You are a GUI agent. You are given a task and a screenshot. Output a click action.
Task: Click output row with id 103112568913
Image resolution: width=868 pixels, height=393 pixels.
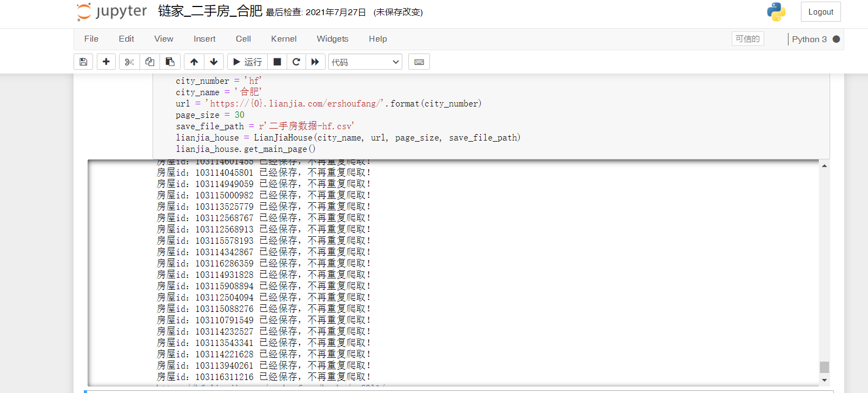pyautogui.click(x=264, y=229)
